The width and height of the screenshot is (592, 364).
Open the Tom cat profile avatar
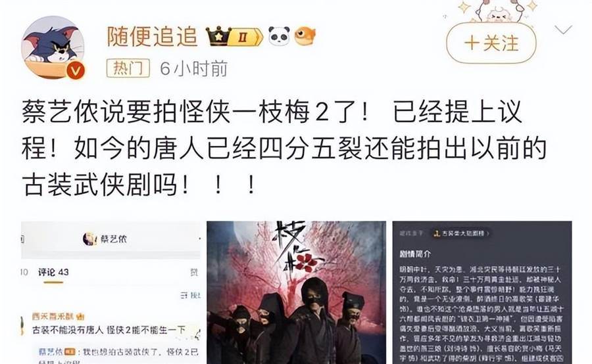(53, 47)
